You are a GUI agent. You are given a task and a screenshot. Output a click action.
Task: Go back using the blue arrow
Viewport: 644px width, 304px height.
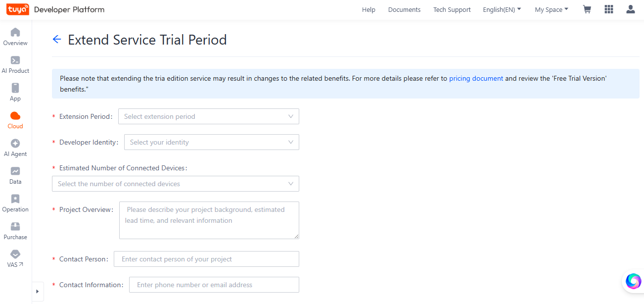(x=57, y=40)
